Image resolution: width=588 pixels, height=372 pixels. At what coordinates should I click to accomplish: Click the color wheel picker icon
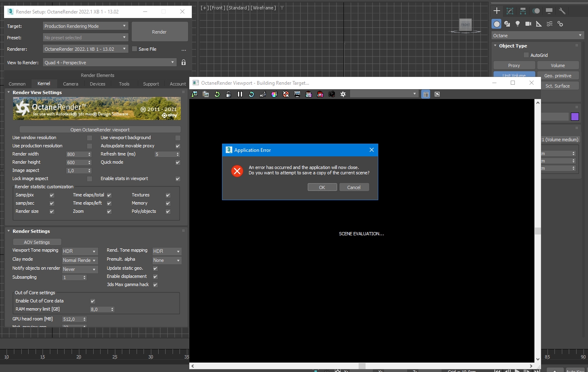coord(274,94)
